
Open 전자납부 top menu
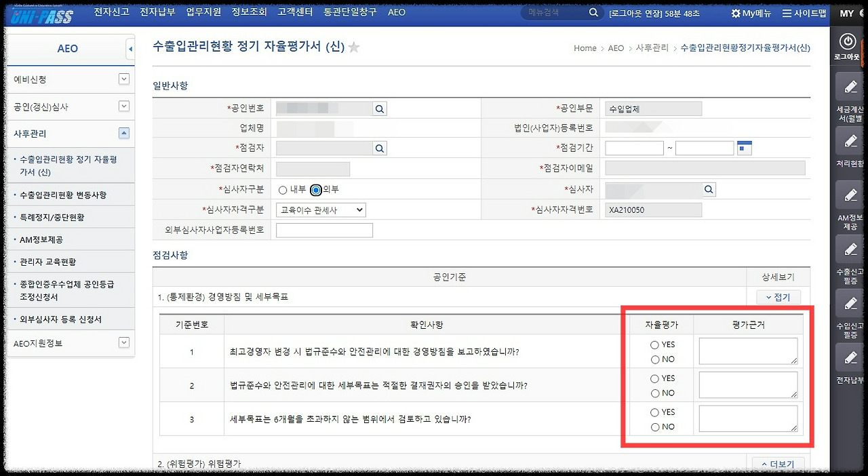[157, 13]
